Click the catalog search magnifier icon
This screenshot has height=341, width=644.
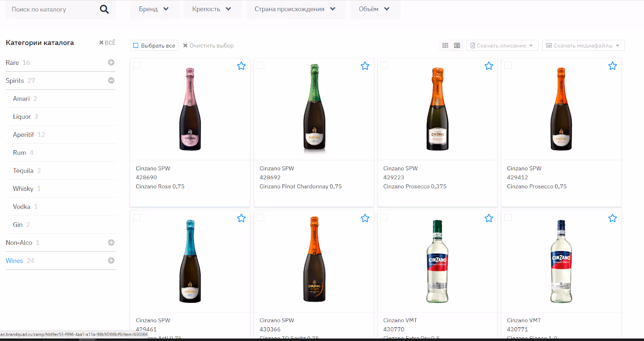click(104, 9)
